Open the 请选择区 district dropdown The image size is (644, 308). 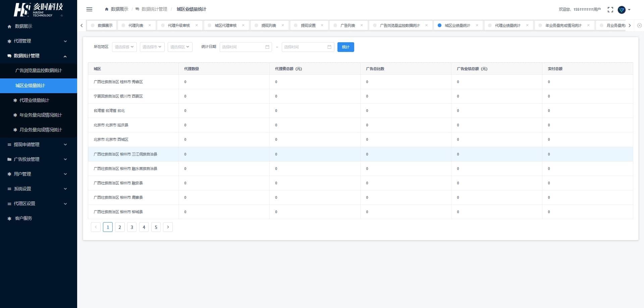180,47
